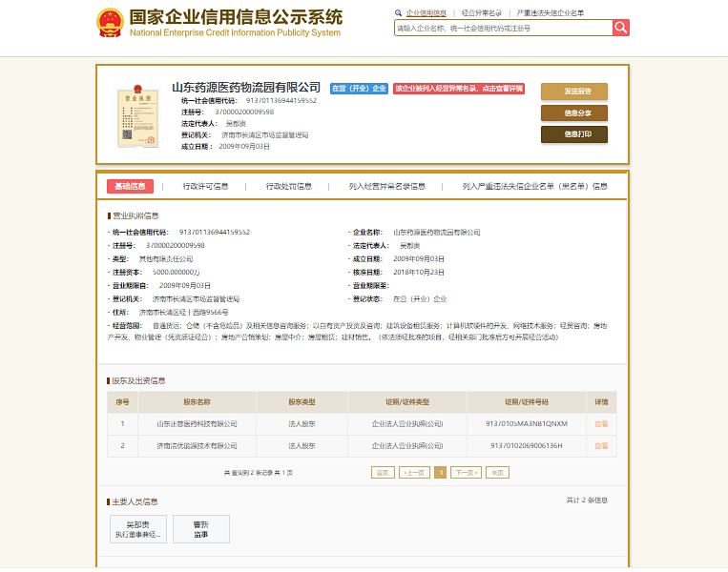Click the 下一页 next page button
The image size is (728, 572).
point(467,473)
